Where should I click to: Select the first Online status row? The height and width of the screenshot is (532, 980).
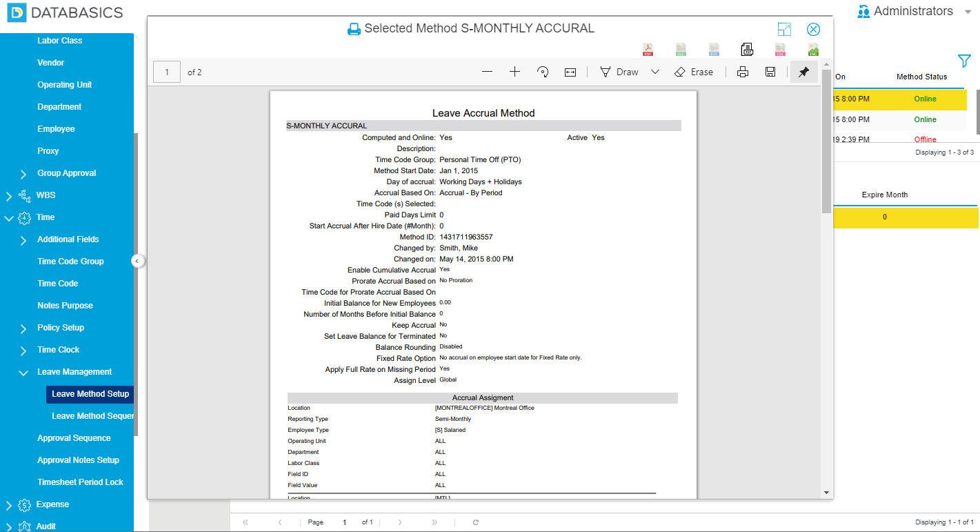925,99
